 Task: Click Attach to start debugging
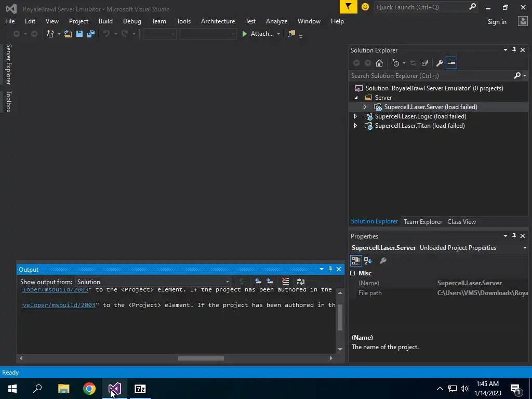[258, 34]
